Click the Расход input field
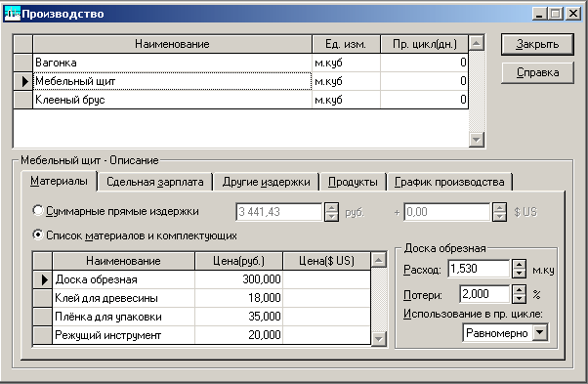This screenshot has width=588, height=384. [479, 269]
